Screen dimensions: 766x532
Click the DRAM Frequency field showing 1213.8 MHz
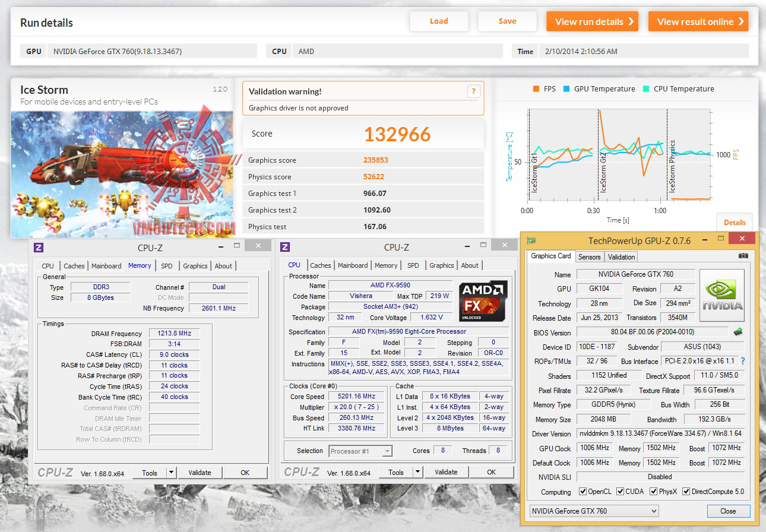point(174,334)
